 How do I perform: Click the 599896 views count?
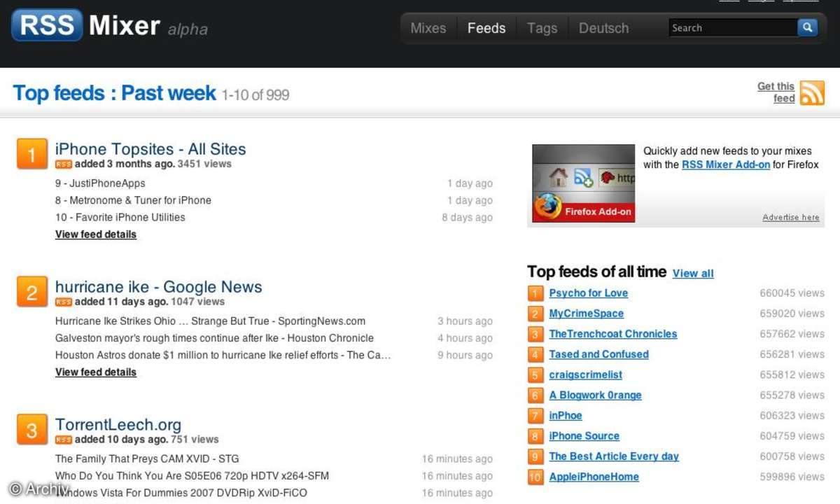(x=792, y=477)
